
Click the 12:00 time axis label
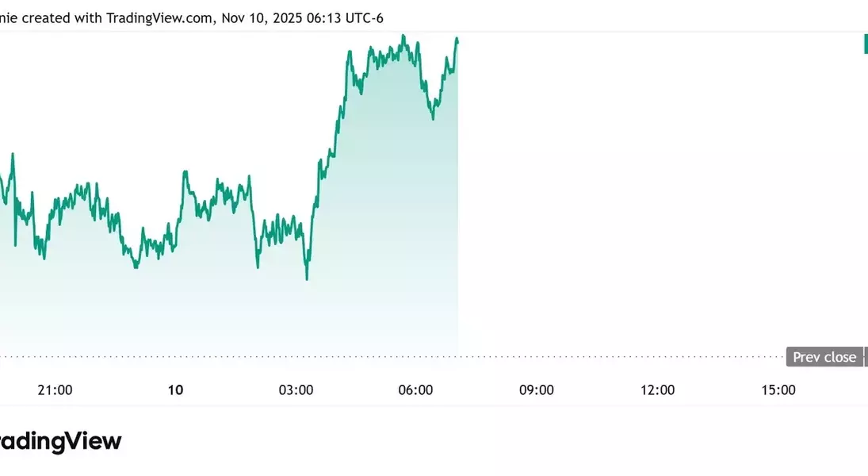[x=657, y=390]
